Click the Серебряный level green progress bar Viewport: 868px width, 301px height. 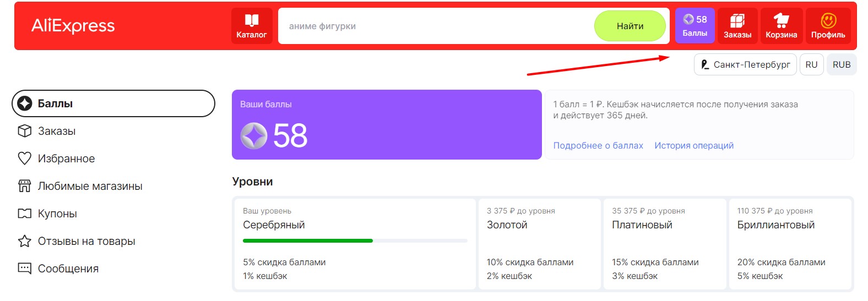308,240
